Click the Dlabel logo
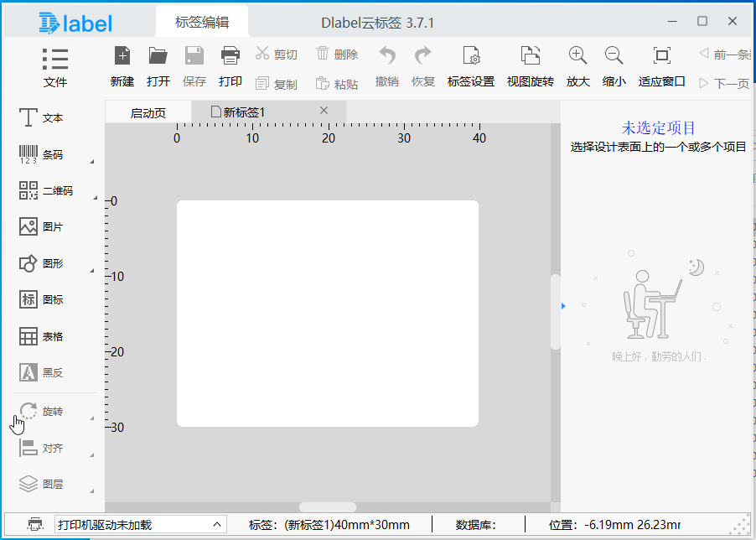The height and width of the screenshot is (540, 756). point(75,23)
